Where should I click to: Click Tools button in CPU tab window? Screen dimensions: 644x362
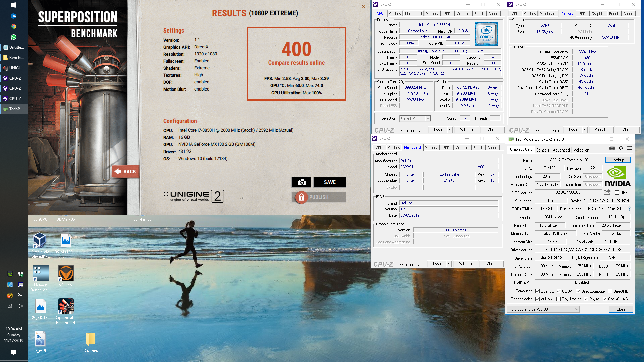coord(438,130)
